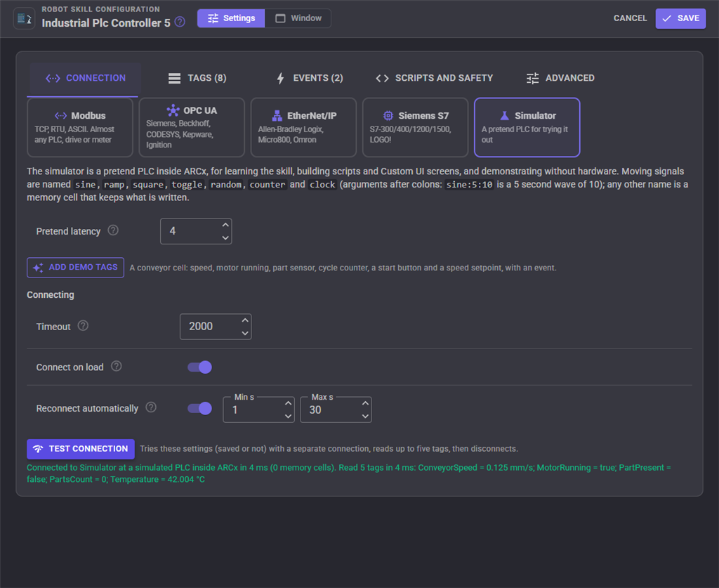Screen dimensions: 719x588
Task: Select the Modbus protocol card
Action: pos(80,128)
